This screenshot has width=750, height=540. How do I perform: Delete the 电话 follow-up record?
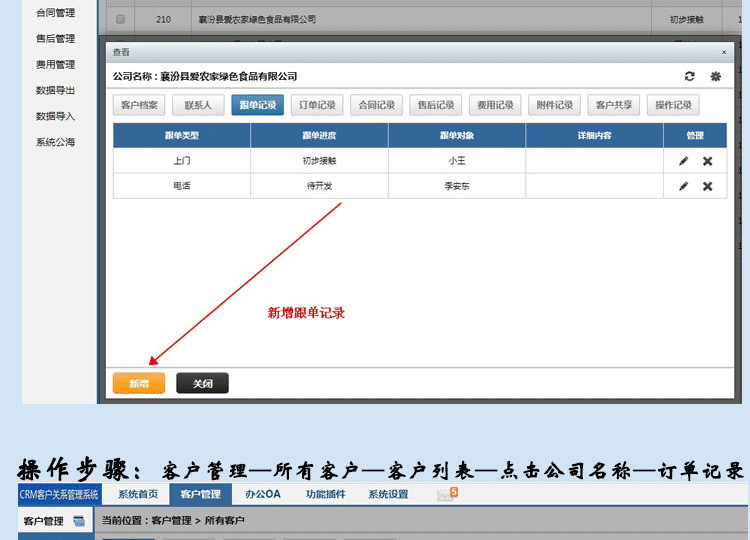[707, 186]
